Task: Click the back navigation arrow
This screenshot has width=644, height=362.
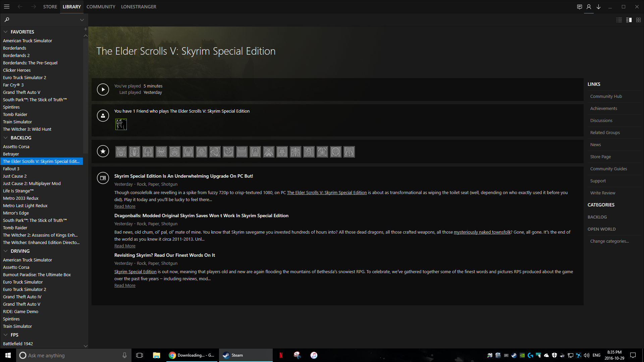Action: [20, 7]
